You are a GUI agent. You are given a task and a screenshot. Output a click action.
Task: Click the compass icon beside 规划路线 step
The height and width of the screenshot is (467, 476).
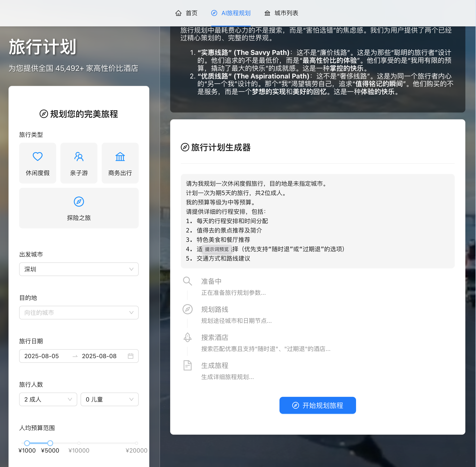click(187, 309)
